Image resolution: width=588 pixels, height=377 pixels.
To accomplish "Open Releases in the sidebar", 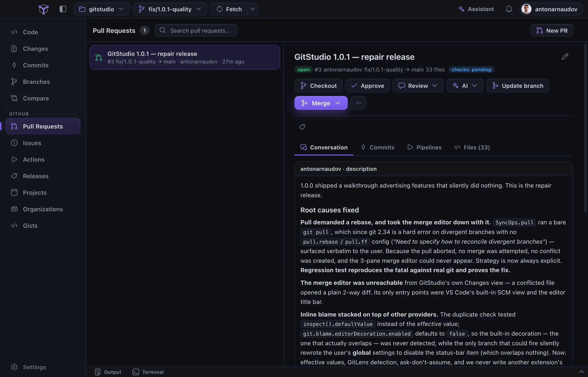I will point(43,176).
